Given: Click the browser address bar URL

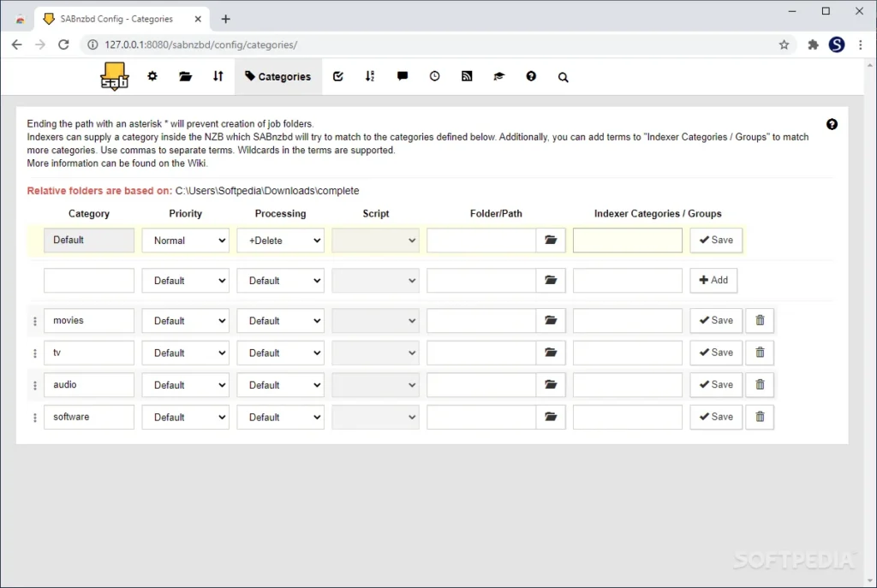Looking at the screenshot, I should [200, 45].
